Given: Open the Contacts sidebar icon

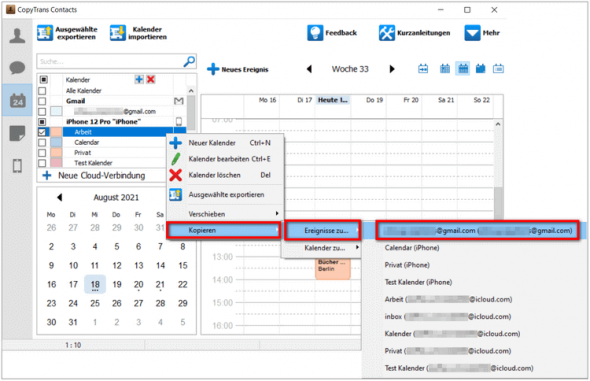Looking at the screenshot, I should (x=17, y=36).
